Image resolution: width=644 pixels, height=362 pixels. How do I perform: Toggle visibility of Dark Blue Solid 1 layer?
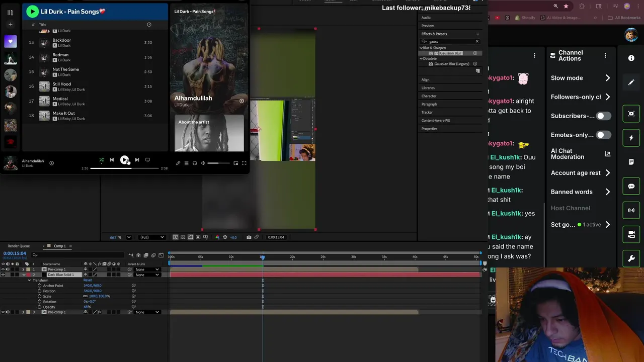click(3, 275)
